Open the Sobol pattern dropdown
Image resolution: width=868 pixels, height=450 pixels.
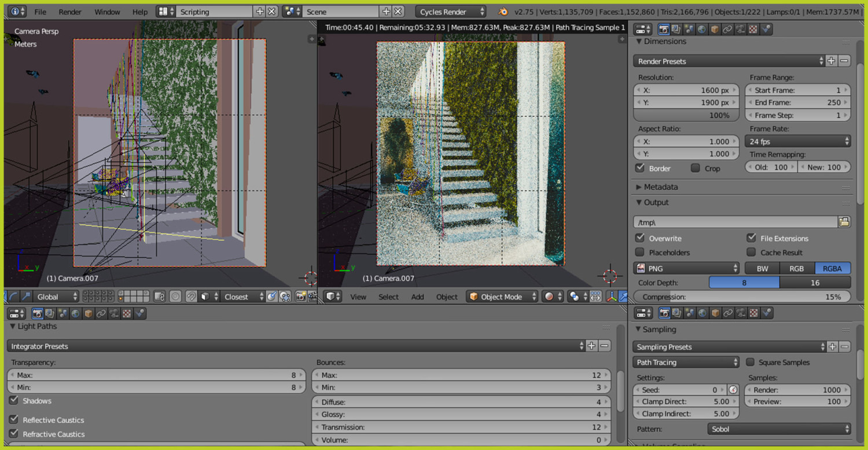pyautogui.click(x=778, y=429)
